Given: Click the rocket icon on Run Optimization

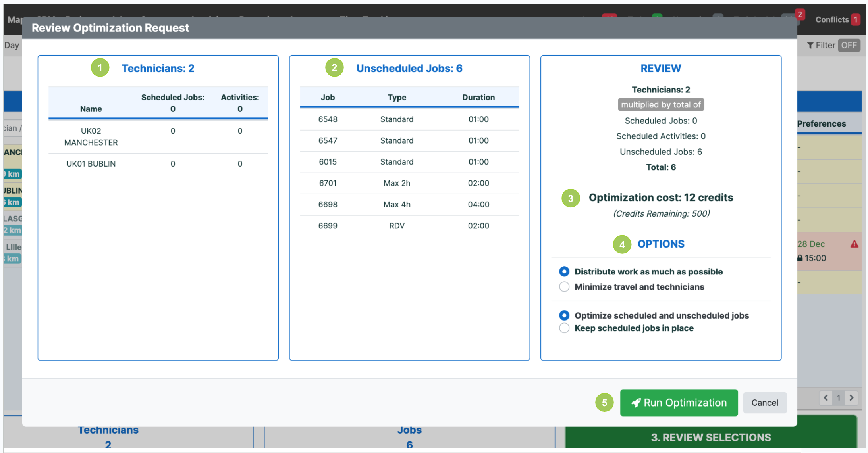Looking at the screenshot, I should click(637, 403).
